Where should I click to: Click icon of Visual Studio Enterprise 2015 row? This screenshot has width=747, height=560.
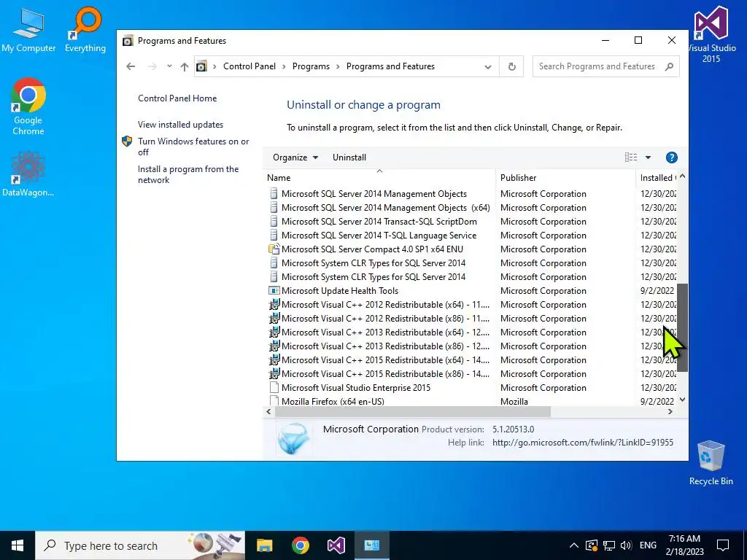(274, 388)
